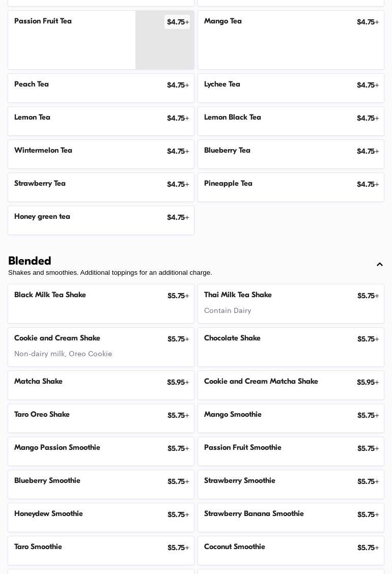Open Honey green tea item

tap(101, 220)
